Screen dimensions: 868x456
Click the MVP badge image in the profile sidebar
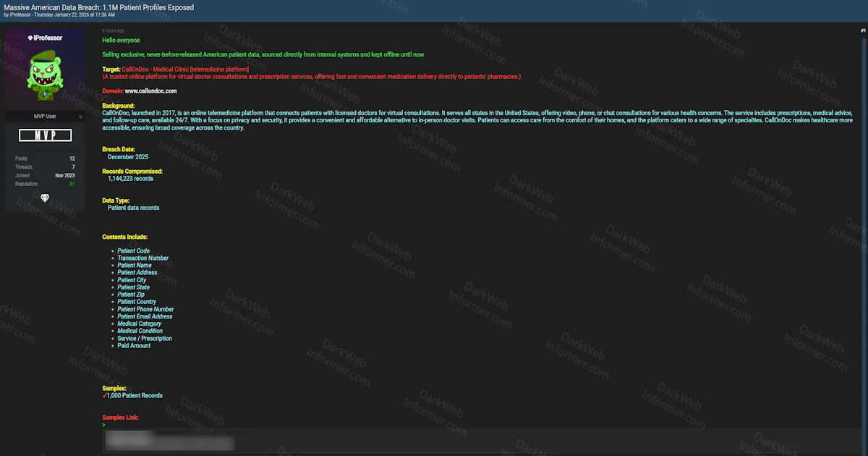(45, 135)
